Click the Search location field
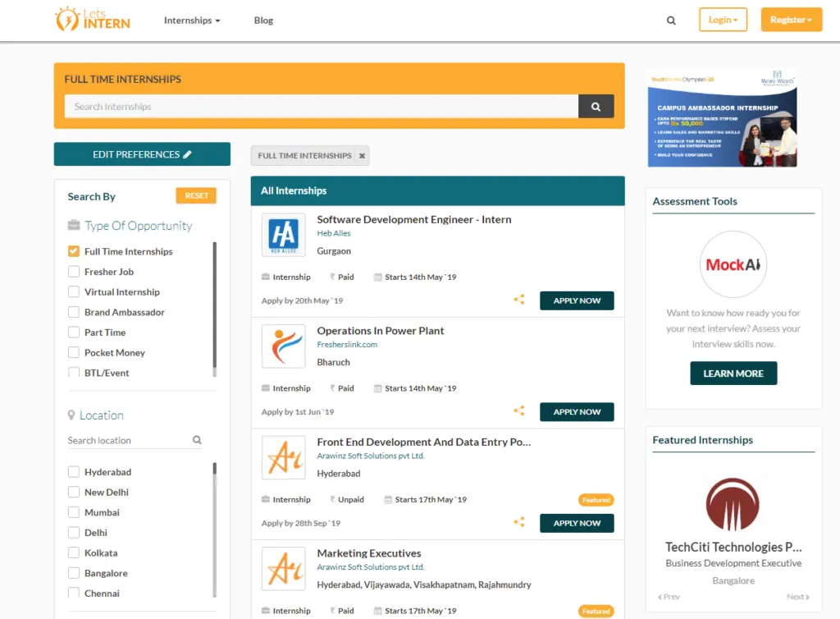Image resolution: width=840 pixels, height=619 pixels. (x=129, y=441)
